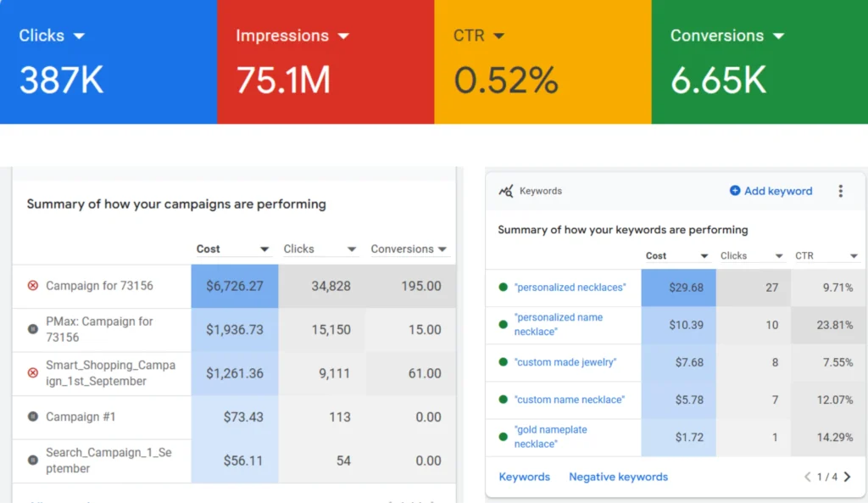Open campaigns table Cost column dropdown
Screen dimensions: 868x503
click(x=264, y=249)
